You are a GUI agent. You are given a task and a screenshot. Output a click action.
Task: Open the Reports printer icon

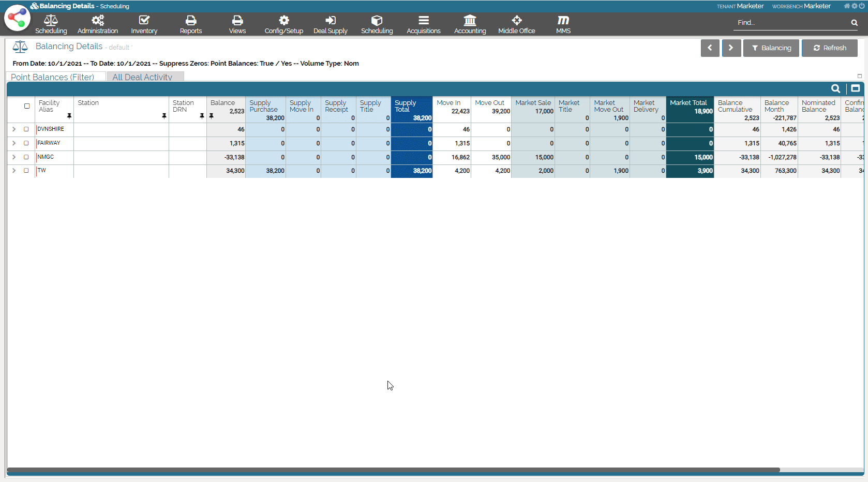coord(190,21)
